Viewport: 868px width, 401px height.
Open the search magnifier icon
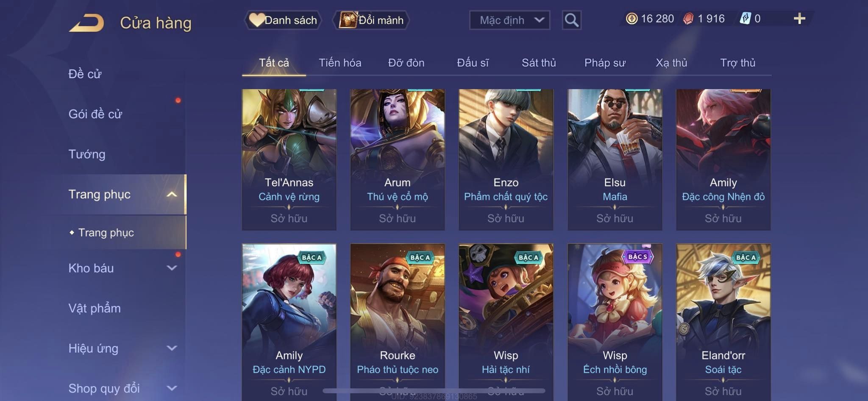tap(571, 20)
